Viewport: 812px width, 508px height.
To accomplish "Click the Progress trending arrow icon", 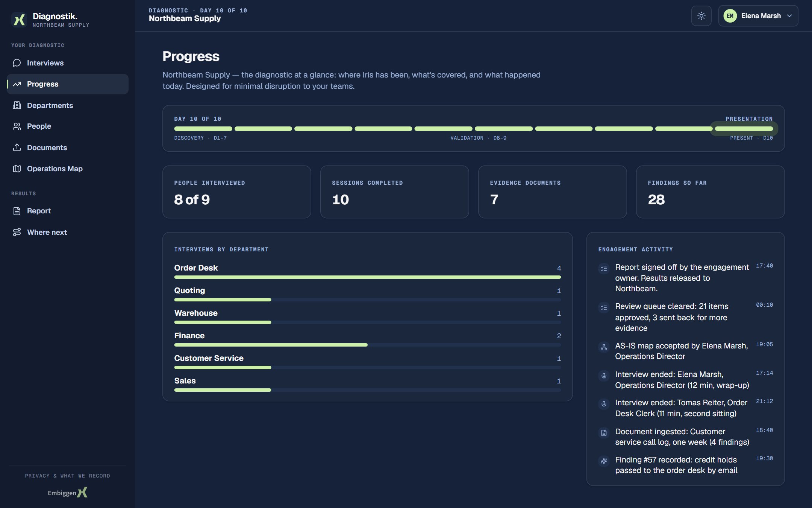I will 17,84.
